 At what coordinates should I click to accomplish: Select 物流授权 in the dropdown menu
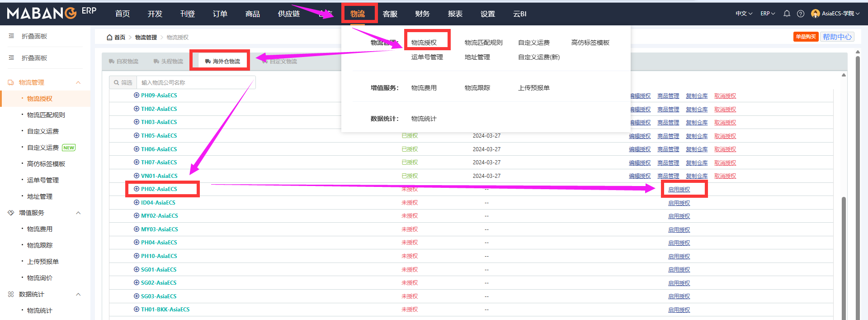click(x=424, y=43)
